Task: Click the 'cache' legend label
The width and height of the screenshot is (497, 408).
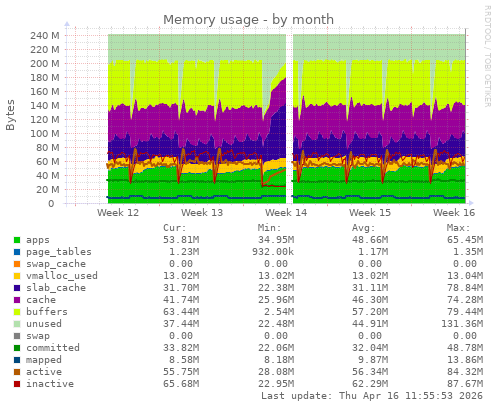Action: coord(41,300)
